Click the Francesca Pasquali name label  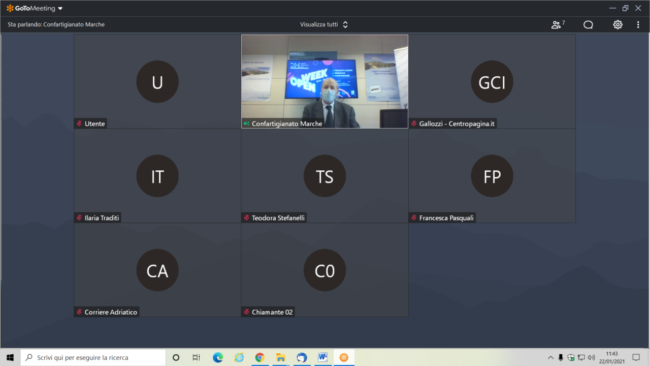[446, 218]
